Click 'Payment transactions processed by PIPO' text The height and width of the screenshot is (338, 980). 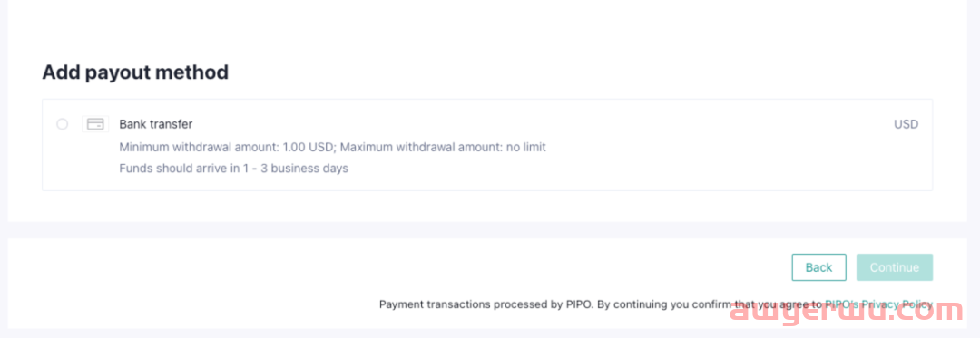(486, 304)
